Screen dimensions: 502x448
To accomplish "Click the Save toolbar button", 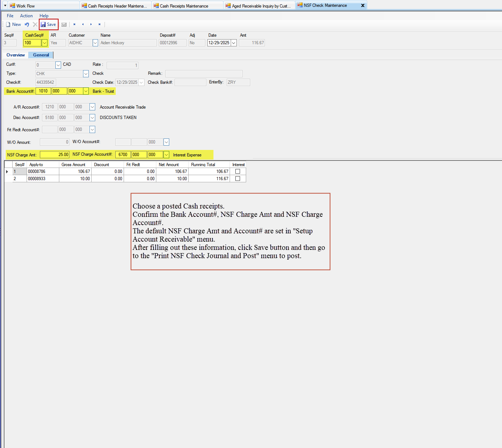I will (49, 24).
